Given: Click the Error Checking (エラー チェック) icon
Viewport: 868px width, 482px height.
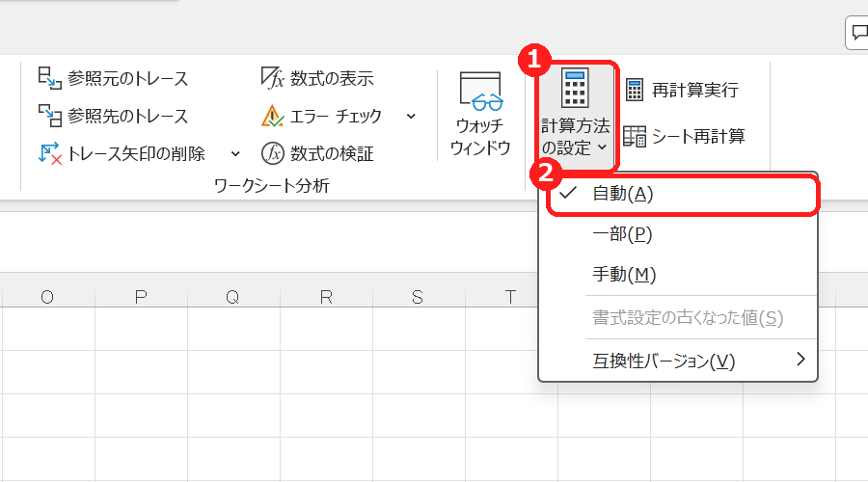Looking at the screenshot, I should coord(272,116).
